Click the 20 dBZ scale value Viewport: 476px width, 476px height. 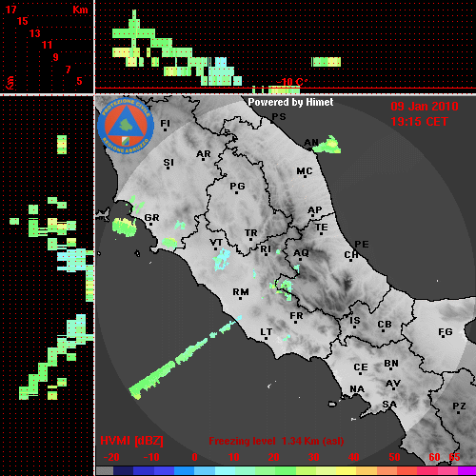273,457
